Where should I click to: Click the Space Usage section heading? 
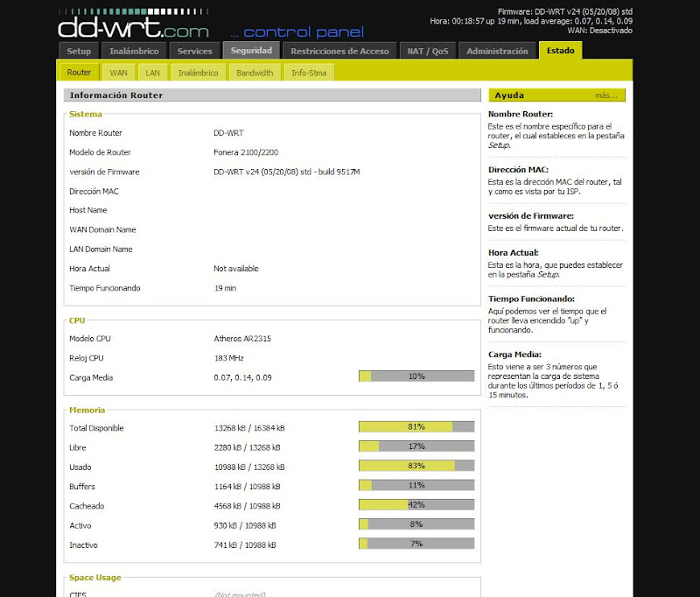95,578
